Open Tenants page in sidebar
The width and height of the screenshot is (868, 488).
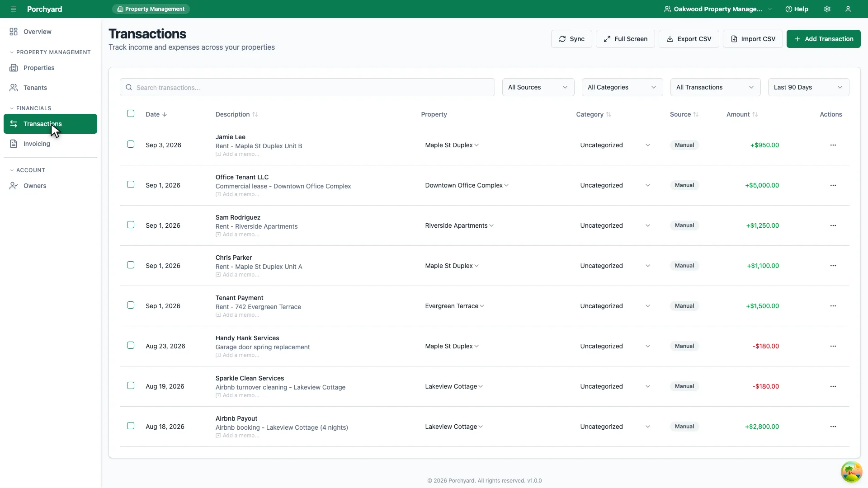click(50, 88)
